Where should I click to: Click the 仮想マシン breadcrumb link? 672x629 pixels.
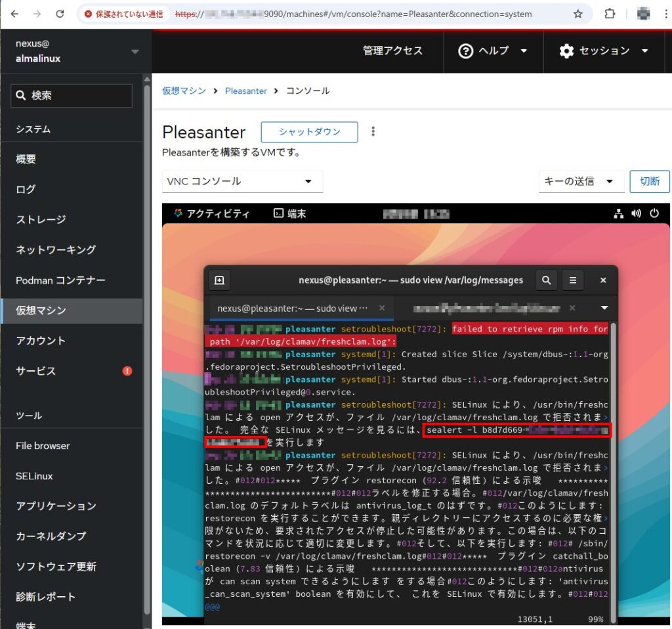pyautogui.click(x=184, y=91)
